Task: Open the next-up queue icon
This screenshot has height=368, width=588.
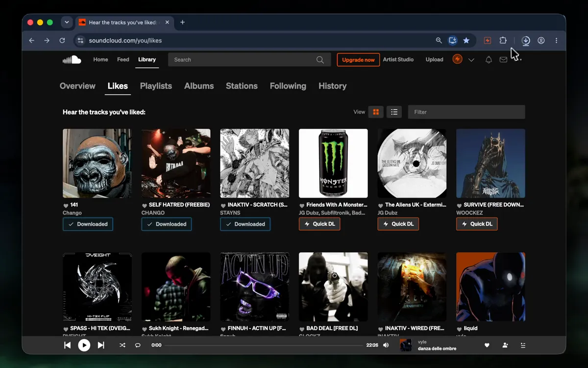Action: point(523,345)
